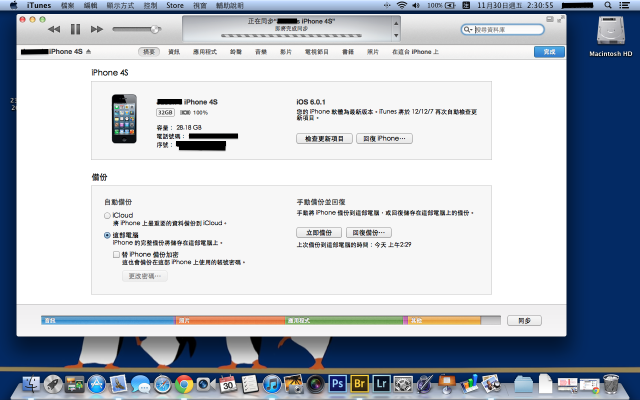Open the 顯示方式 menu
This screenshot has width=640, height=400.
(x=120, y=5)
